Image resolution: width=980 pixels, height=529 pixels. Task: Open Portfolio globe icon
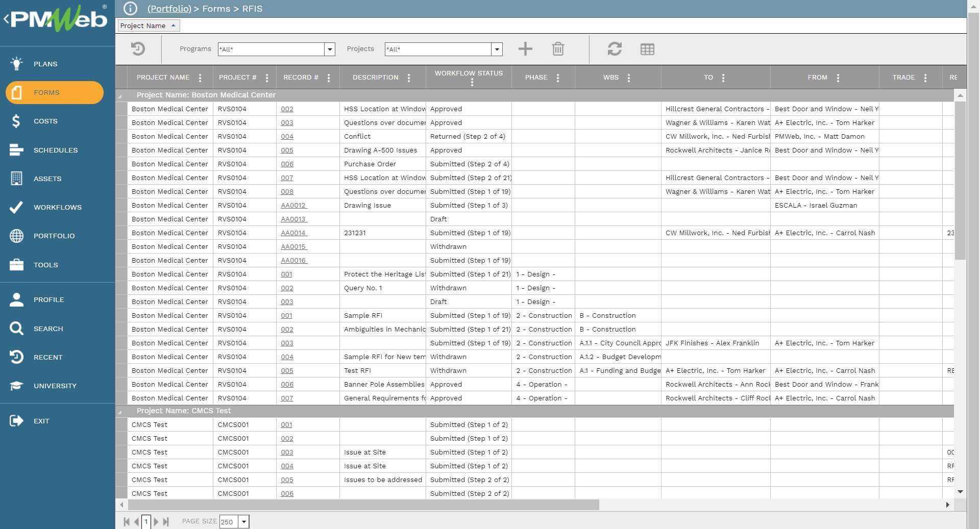[x=16, y=236]
